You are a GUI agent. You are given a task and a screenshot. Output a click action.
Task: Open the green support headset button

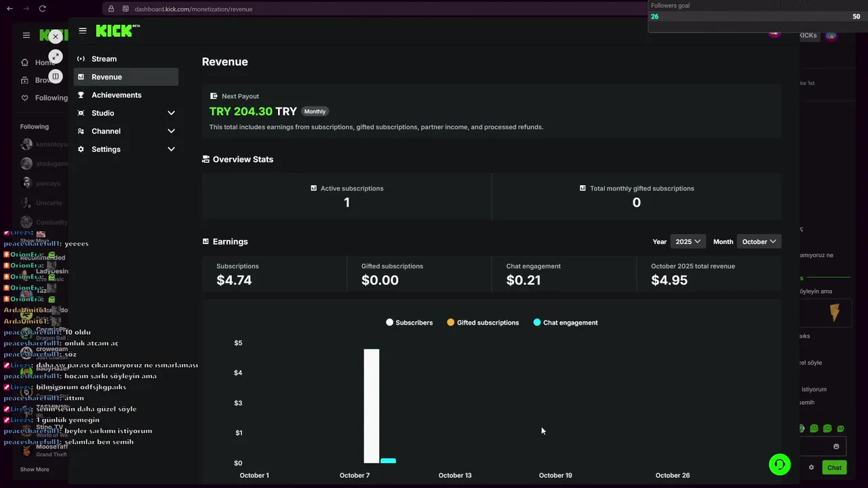pyautogui.click(x=780, y=464)
